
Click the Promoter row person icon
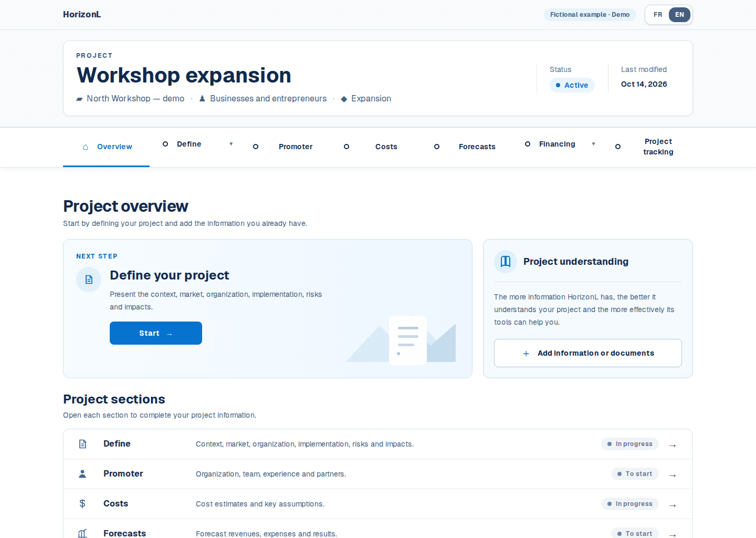(82, 474)
